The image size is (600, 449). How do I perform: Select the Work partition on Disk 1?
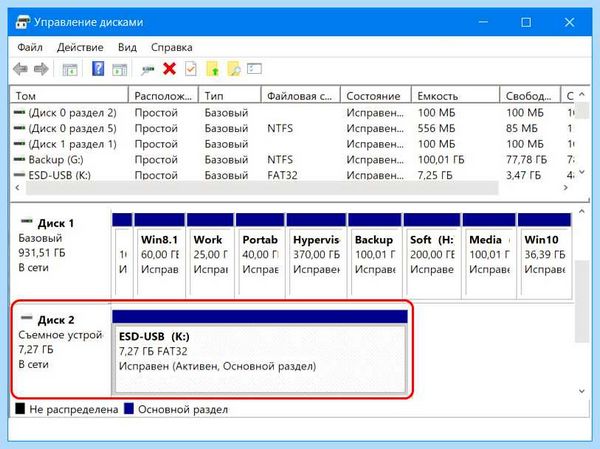pyautogui.click(x=210, y=256)
